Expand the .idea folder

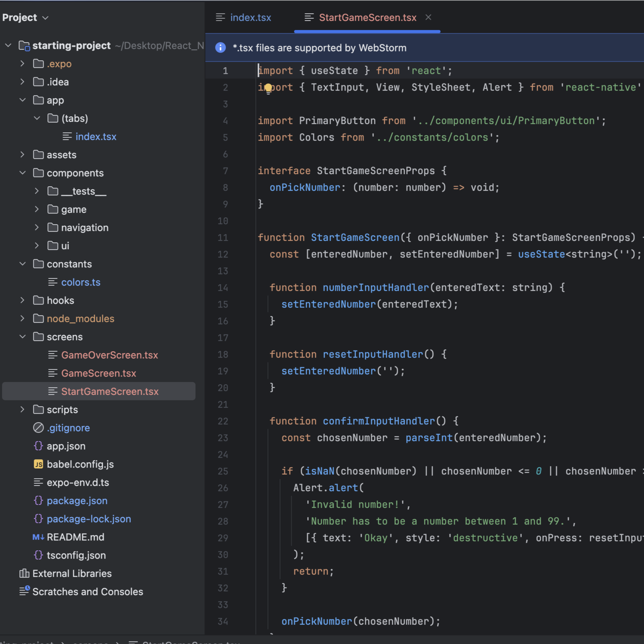point(22,82)
